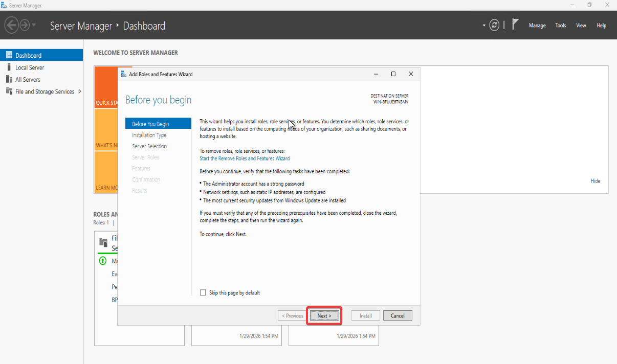Image resolution: width=617 pixels, height=364 pixels.
Task: Enable Skip this page by default
Action: tap(203, 293)
